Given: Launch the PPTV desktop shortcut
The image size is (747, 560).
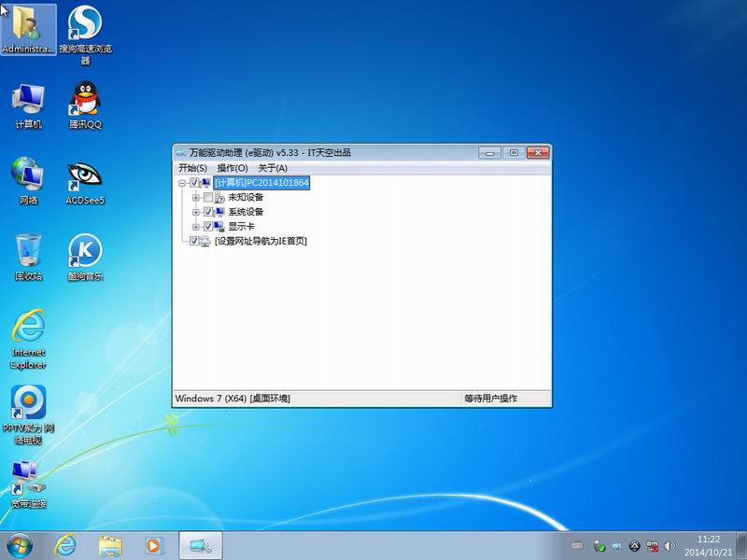Looking at the screenshot, I should (28, 405).
